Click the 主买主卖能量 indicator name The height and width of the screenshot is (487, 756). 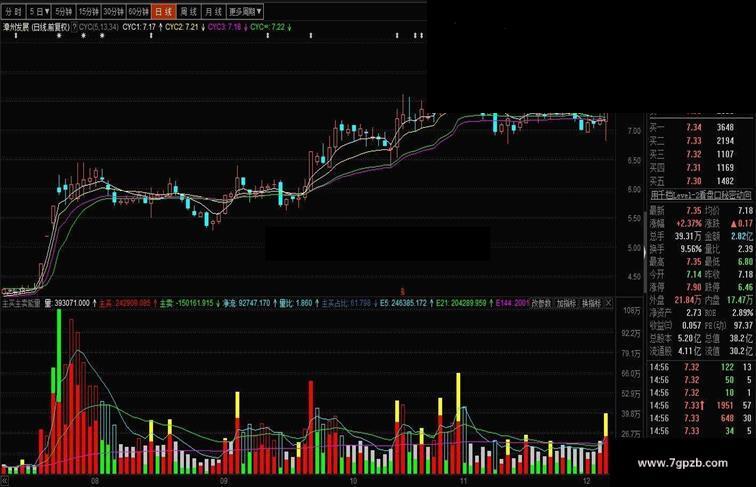pyautogui.click(x=21, y=303)
